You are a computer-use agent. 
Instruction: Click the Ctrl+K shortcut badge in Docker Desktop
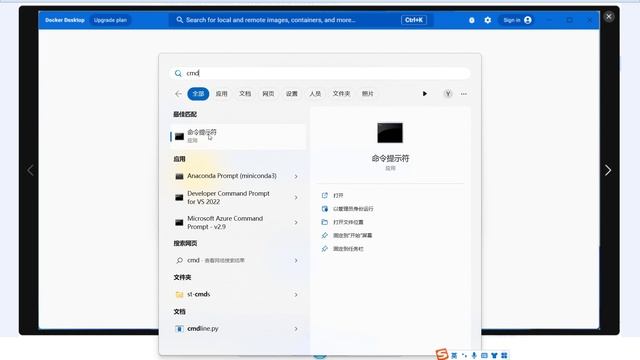[x=414, y=20]
